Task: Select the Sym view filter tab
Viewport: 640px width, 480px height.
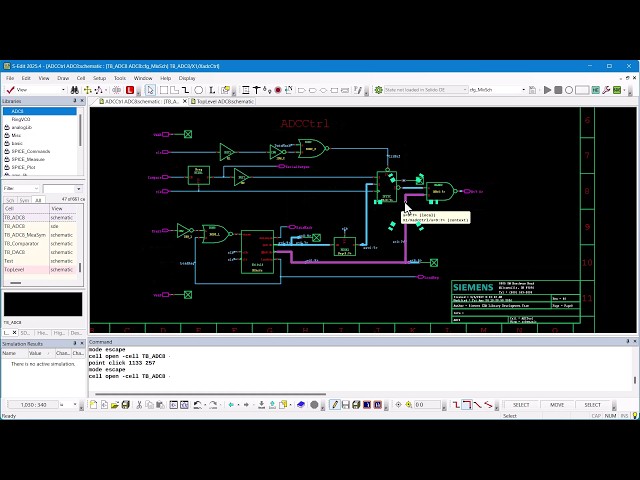Action: coord(24,200)
